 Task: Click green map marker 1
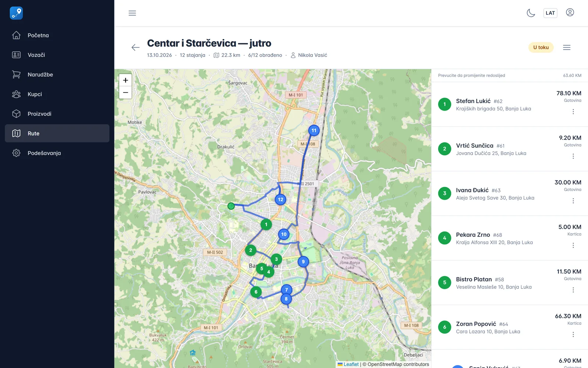[x=266, y=224]
